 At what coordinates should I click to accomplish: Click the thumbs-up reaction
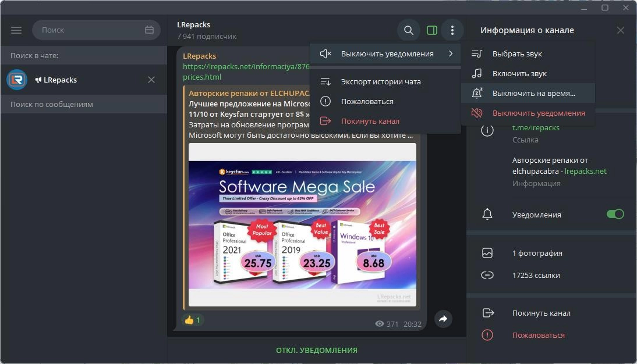click(193, 320)
